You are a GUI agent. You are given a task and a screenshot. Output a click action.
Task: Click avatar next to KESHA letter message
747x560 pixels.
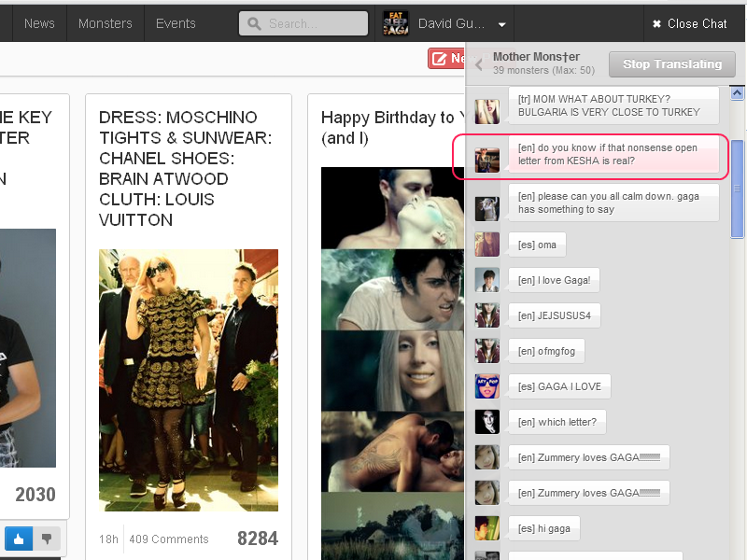pyautogui.click(x=486, y=160)
